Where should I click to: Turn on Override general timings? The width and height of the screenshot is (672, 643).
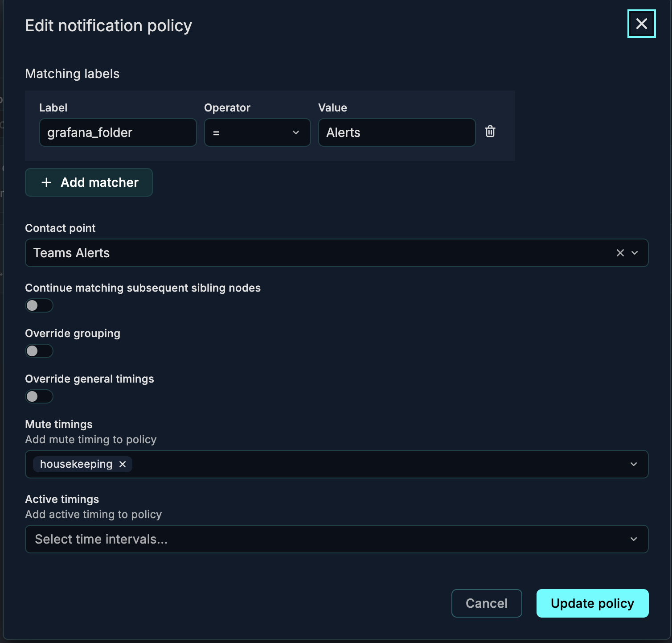point(39,396)
